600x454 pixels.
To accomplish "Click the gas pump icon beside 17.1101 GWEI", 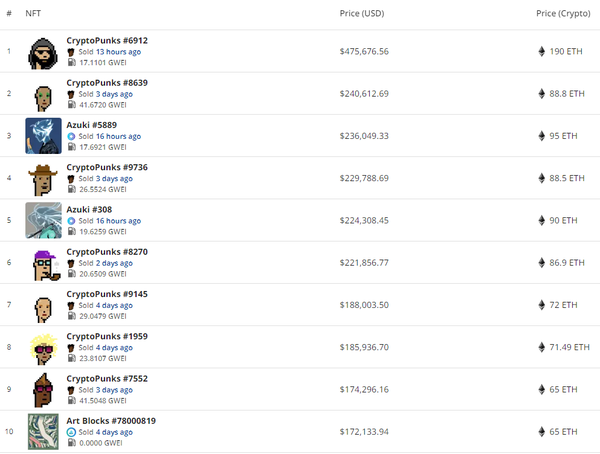I will [x=71, y=62].
